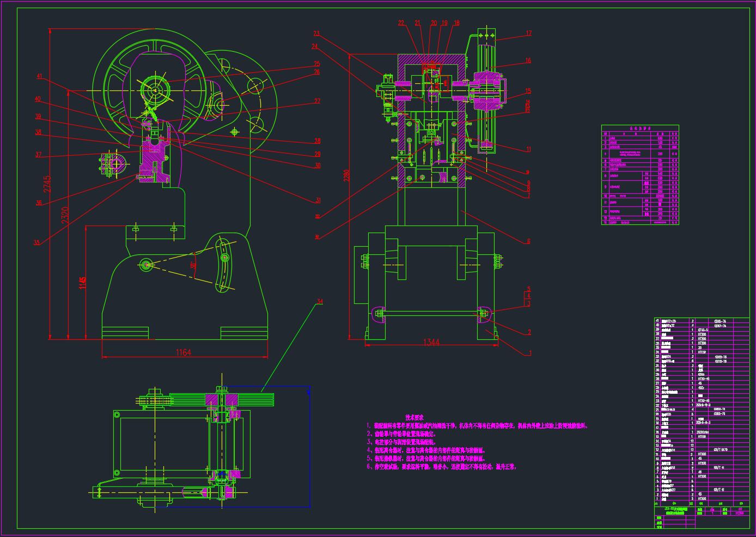Screen dimensions: 756x537
Task: Click the 2280 dimension in front view
Action: coord(346,176)
